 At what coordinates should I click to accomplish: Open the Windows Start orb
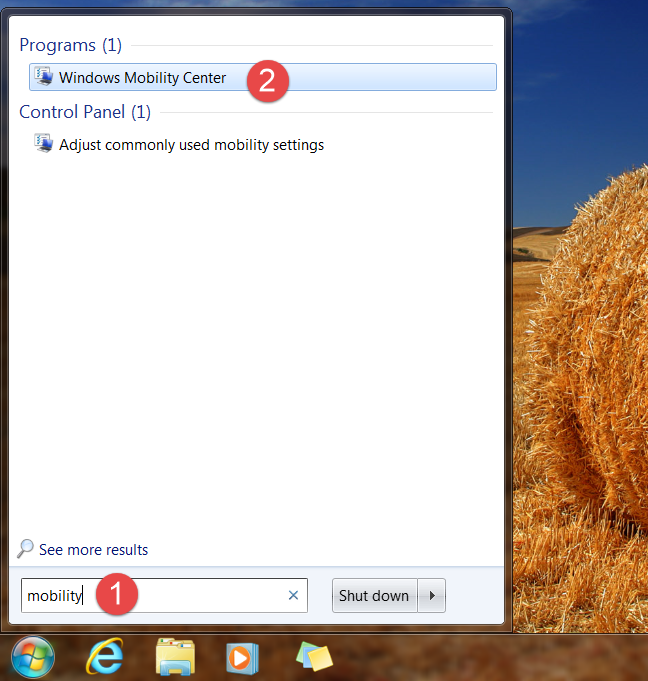tap(33, 658)
